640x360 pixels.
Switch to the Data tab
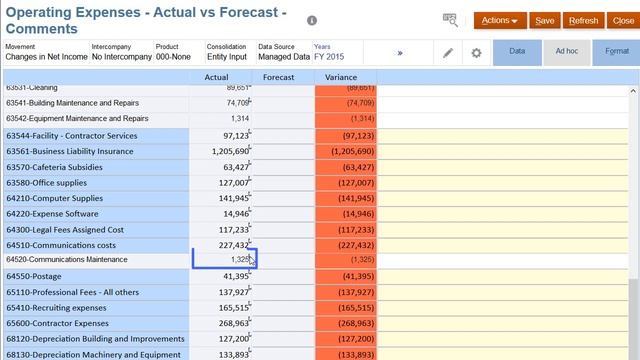pos(517,52)
